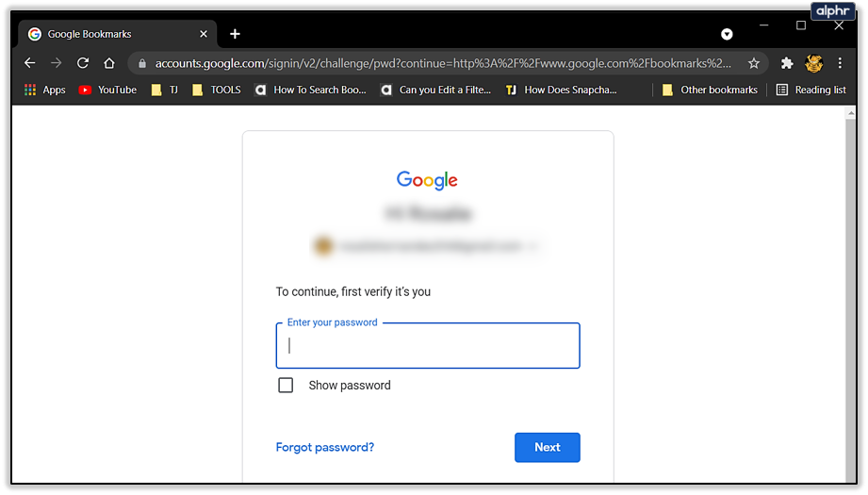Screen dimensions: 868x495
Task: Expand the blurred account email switcher
Action: coord(428,246)
